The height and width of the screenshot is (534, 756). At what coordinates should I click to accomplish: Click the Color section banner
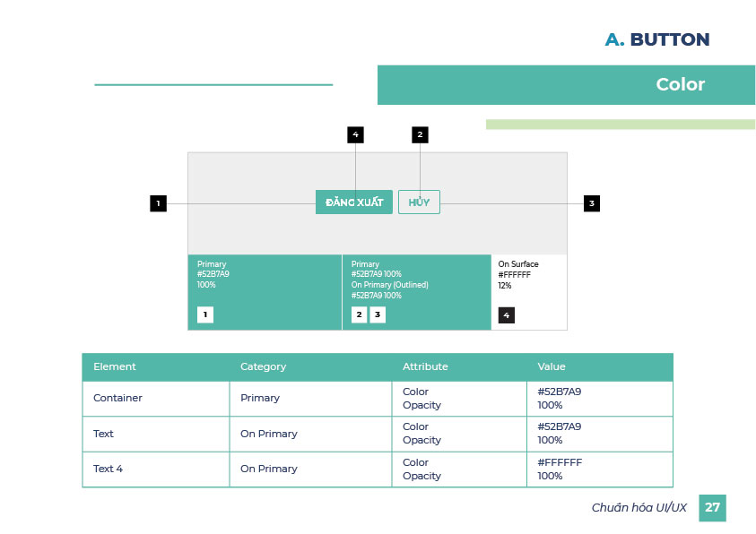tap(566, 85)
